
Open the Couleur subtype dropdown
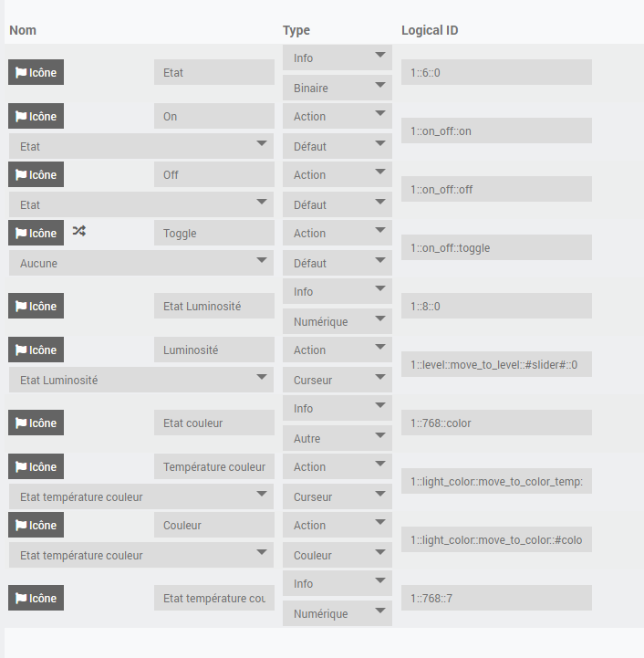point(338,555)
